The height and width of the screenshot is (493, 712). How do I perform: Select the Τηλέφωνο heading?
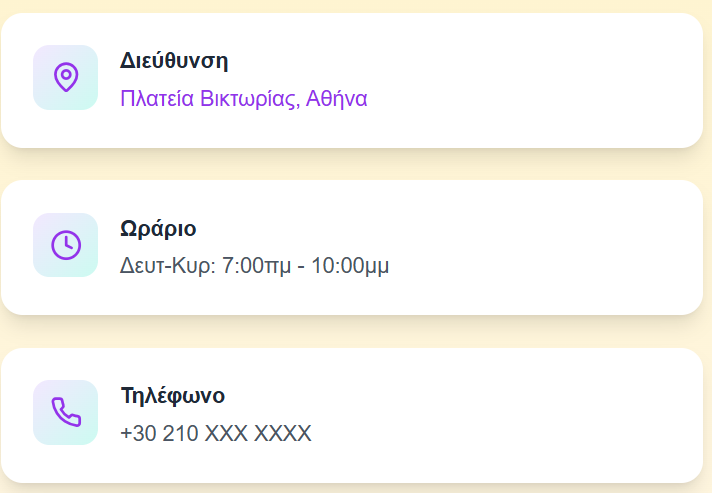coord(172,395)
